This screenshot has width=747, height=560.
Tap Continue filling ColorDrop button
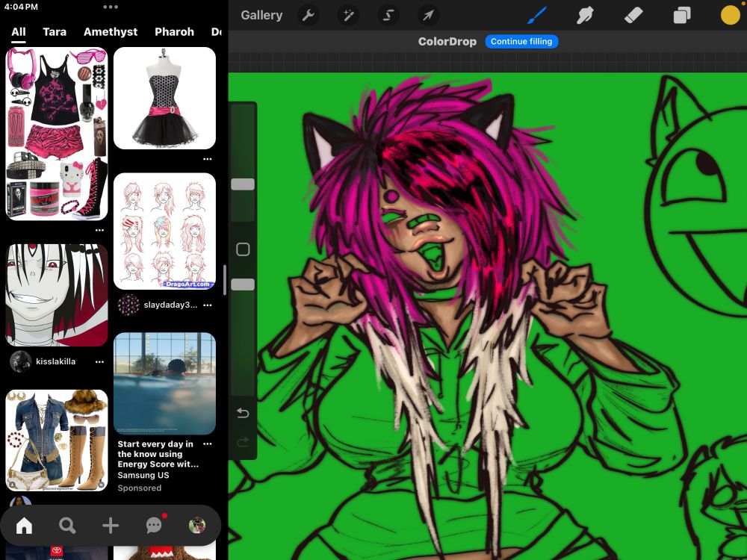click(521, 41)
